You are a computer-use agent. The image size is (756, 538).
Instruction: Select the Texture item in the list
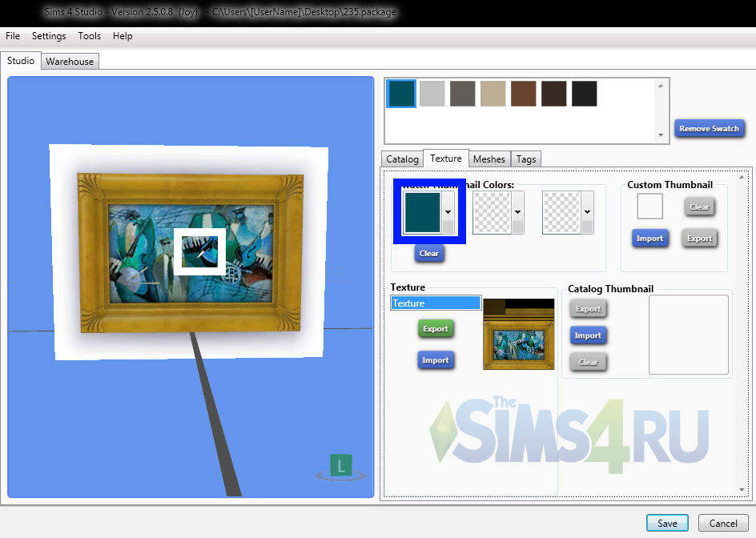[x=436, y=303]
